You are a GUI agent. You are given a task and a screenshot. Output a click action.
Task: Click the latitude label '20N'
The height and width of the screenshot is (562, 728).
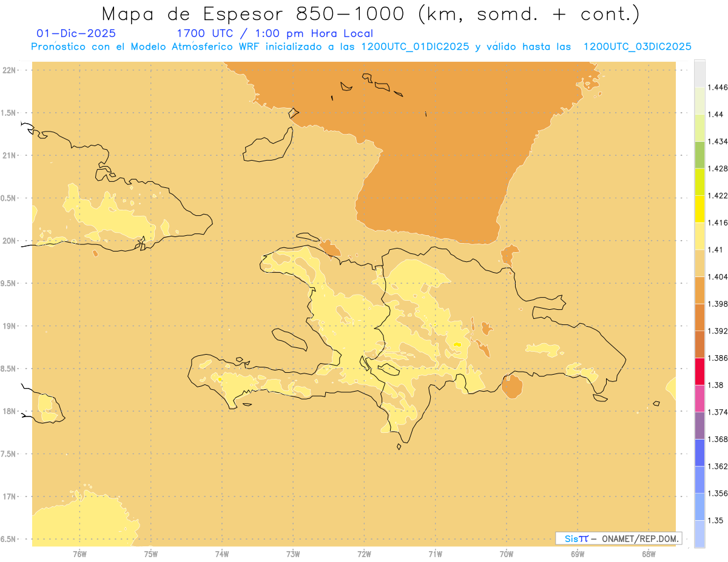[10, 241]
